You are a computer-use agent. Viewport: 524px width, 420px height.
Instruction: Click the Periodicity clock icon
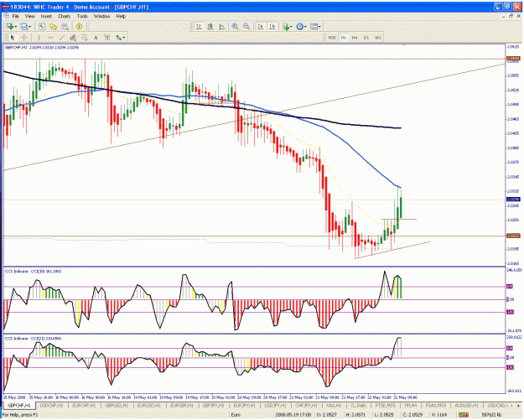pyautogui.click(x=299, y=26)
